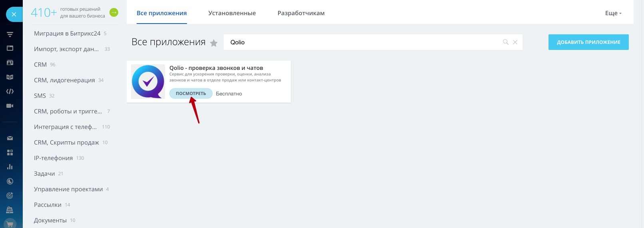Clear the Qolio search query
644x228 pixels.
tap(515, 42)
